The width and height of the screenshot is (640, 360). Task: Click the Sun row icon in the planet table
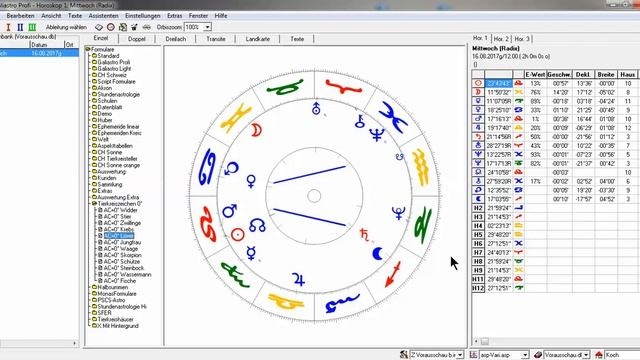pos(478,83)
